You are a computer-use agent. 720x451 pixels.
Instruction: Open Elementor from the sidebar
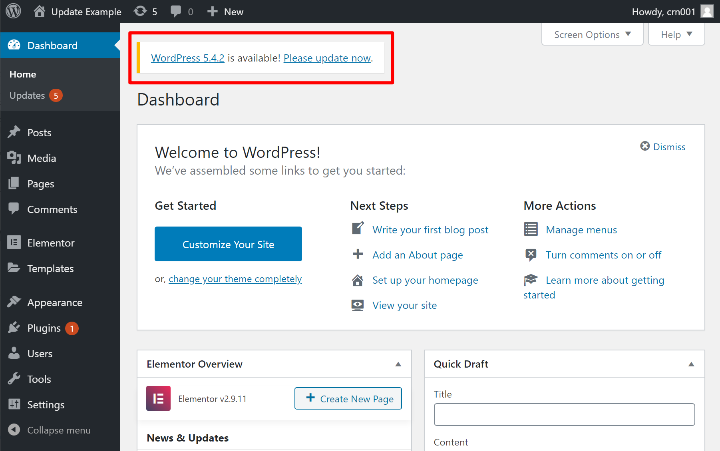click(50, 243)
